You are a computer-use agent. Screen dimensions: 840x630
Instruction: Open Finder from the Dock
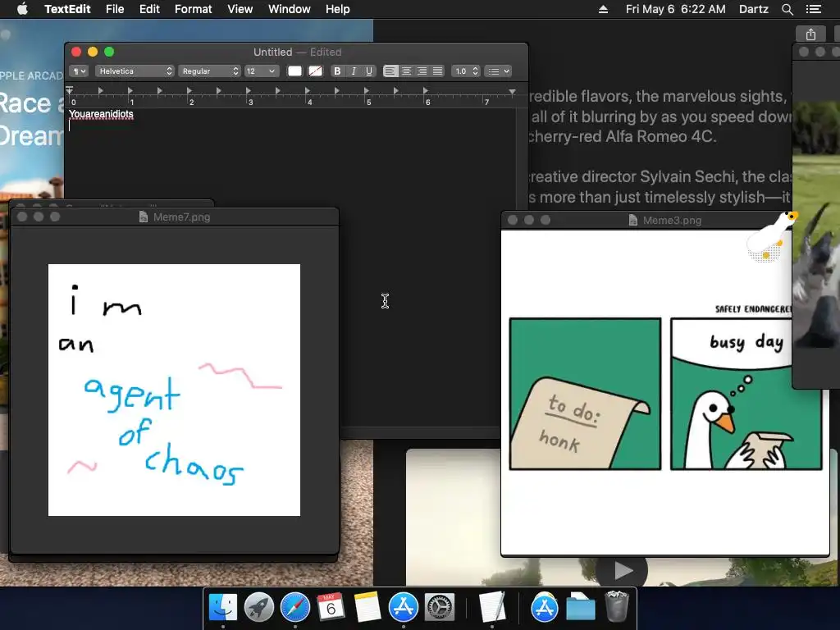[x=223, y=608]
